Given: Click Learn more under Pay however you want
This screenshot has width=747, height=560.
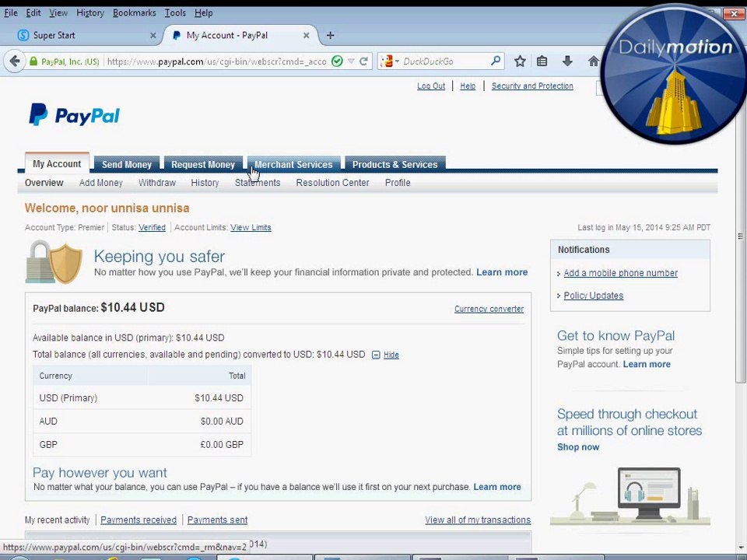Looking at the screenshot, I should [497, 487].
